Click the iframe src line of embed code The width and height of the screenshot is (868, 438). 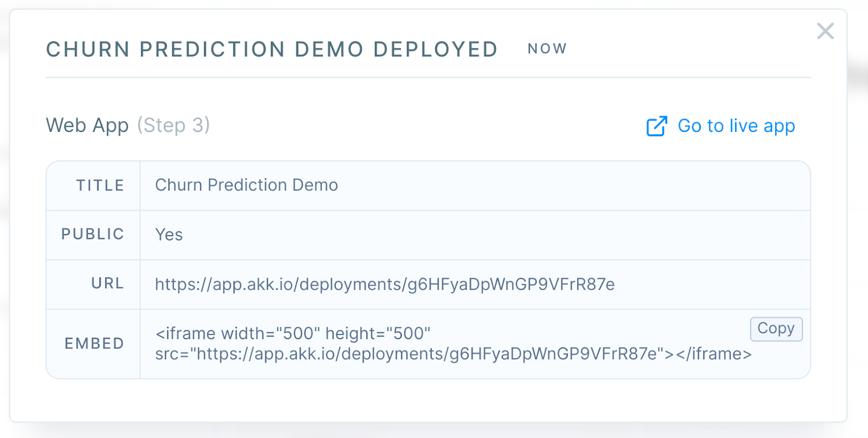(453, 354)
